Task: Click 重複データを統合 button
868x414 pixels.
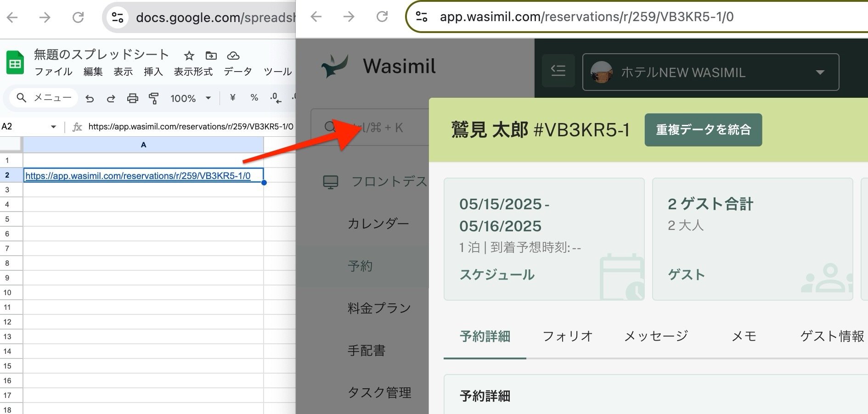Action: point(703,130)
